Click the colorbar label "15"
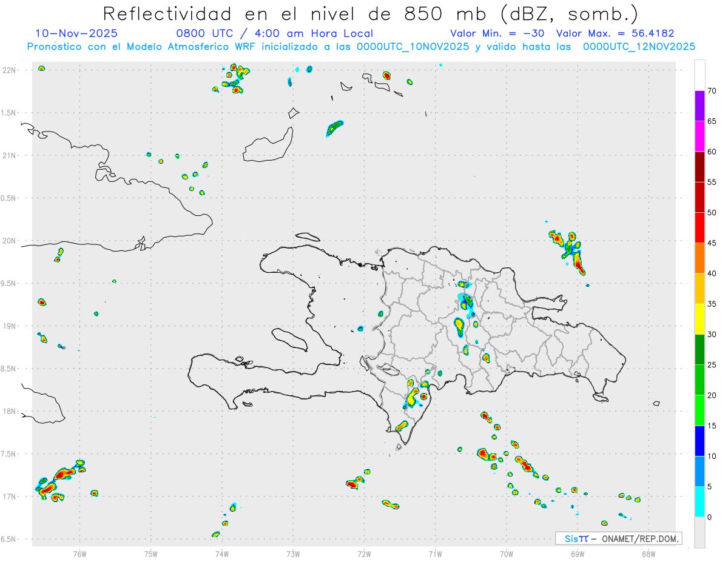 tap(712, 426)
